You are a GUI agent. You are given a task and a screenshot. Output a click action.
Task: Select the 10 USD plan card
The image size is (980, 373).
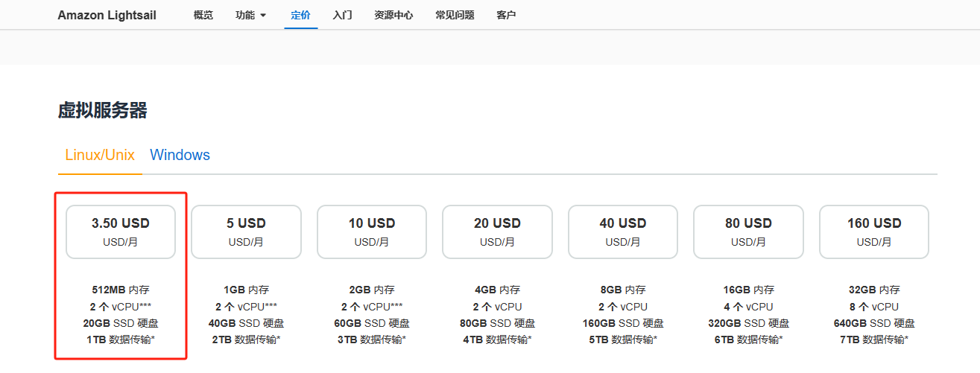pos(372,232)
